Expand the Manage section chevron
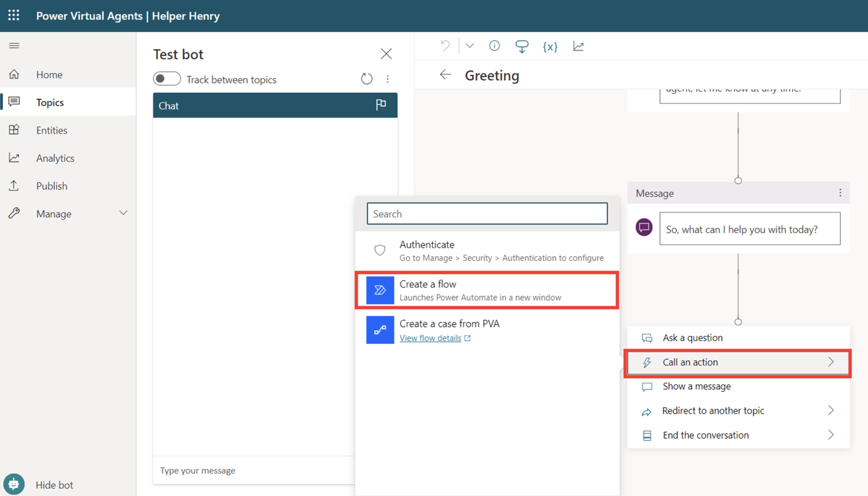 pos(123,213)
